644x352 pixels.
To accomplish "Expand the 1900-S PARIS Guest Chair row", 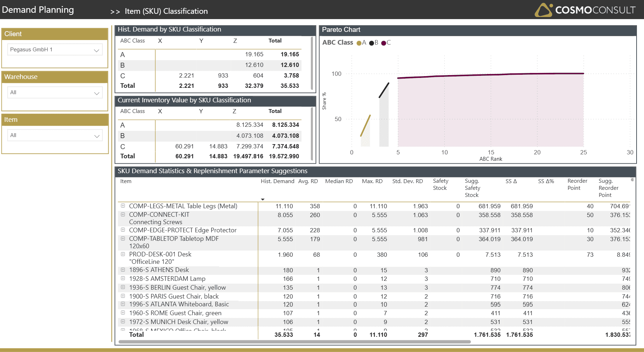I will tap(123, 296).
